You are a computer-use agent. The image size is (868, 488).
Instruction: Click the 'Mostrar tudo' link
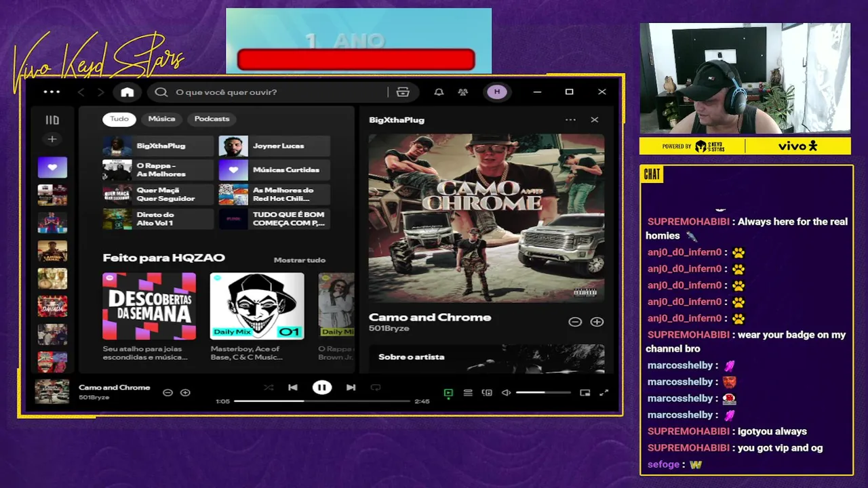[x=299, y=260]
